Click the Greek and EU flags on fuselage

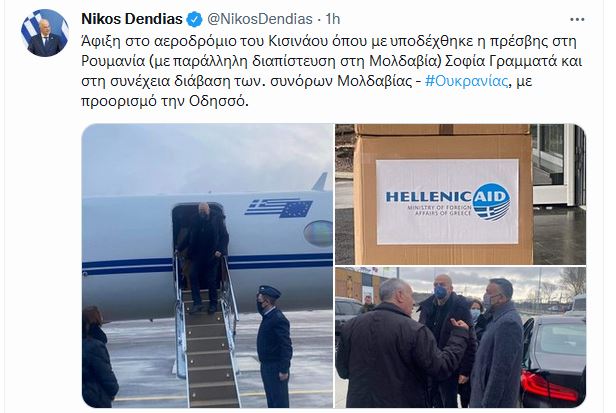(x=279, y=208)
